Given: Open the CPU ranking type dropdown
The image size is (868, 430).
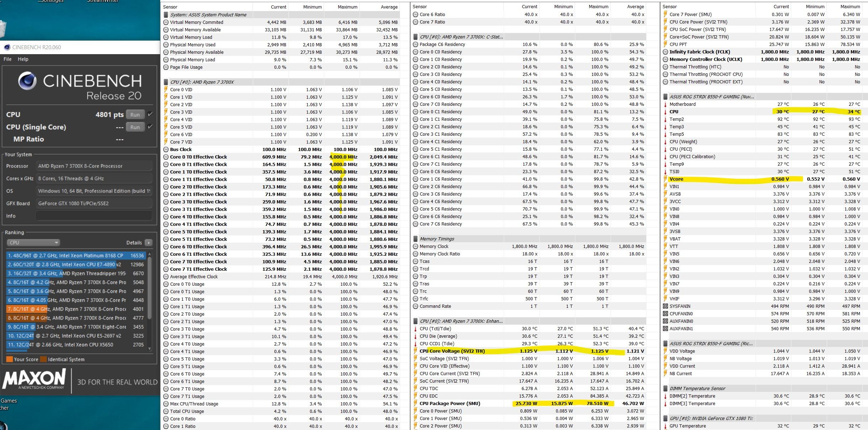Looking at the screenshot, I should 33,243.
